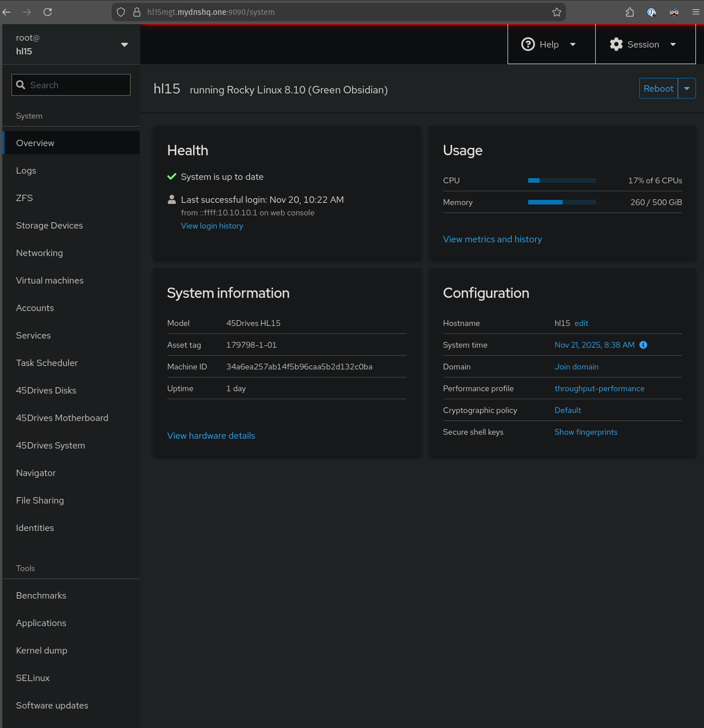Open View metrics and history link
Viewport: 704px width, 728px height.
point(492,239)
